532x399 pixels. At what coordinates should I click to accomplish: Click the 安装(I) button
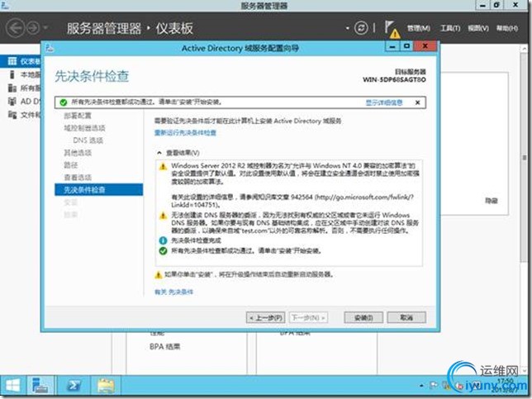(363, 318)
